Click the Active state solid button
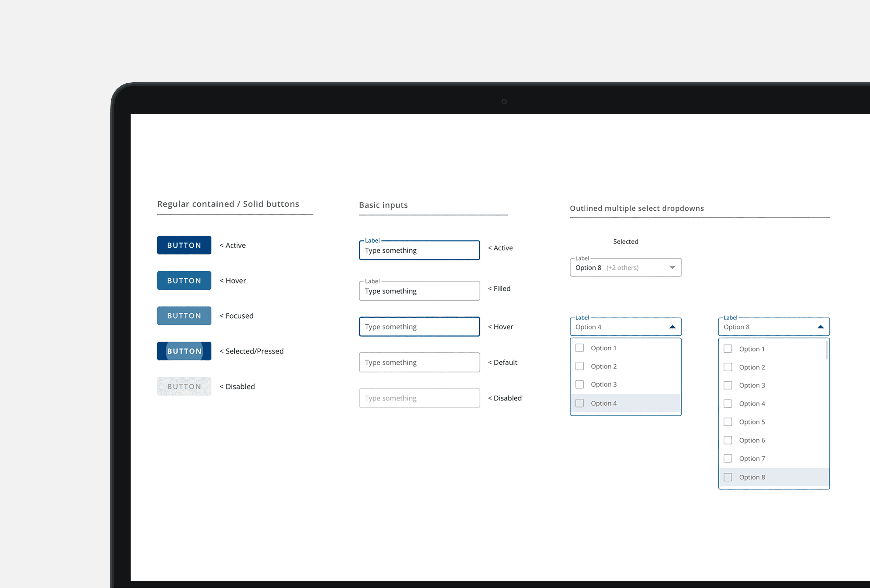 pos(184,245)
